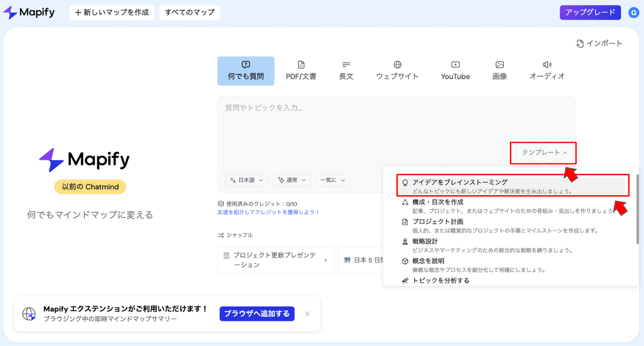Click the G user avatar icon
The image size is (644, 346).
pos(633,12)
